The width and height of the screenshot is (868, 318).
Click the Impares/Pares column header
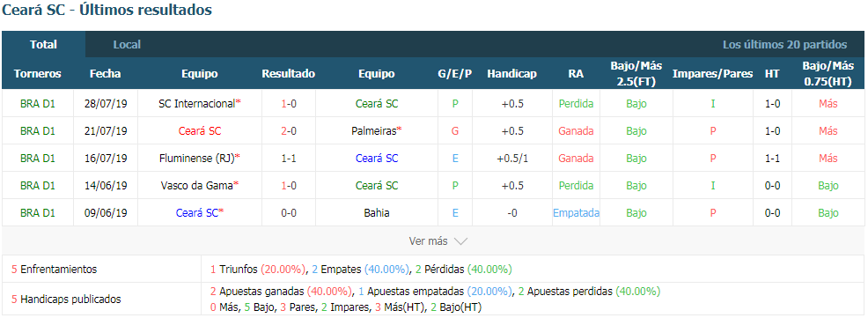click(x=712, y=74)
